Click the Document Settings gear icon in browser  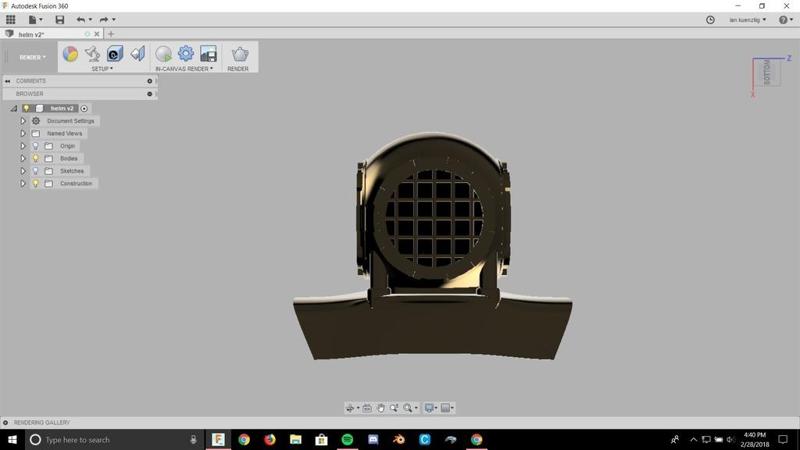[36, 121]
